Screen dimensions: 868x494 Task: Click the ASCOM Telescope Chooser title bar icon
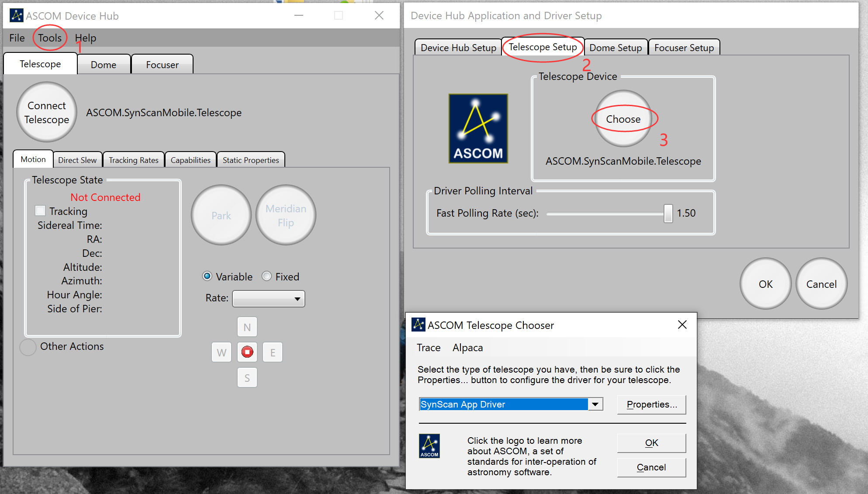pos(419,325)
